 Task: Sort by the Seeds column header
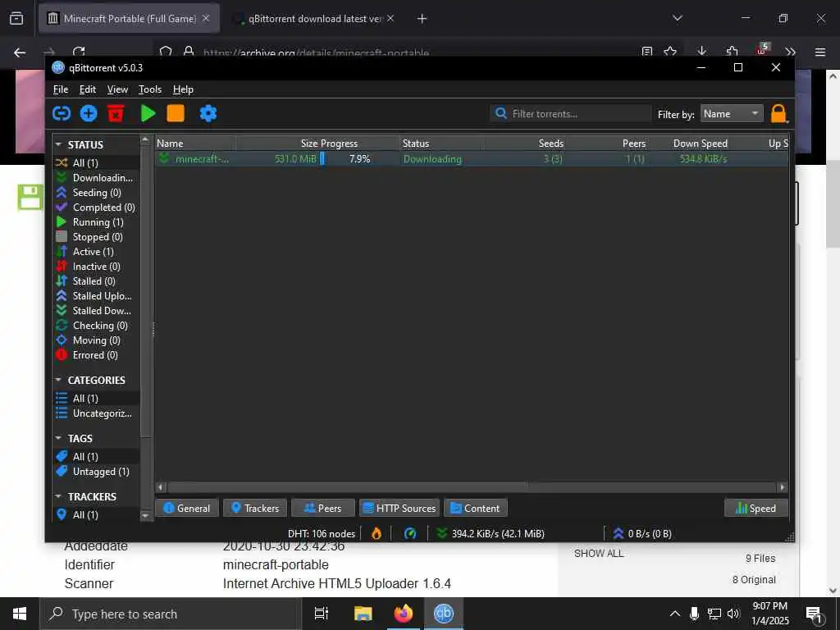coord(526,144)
